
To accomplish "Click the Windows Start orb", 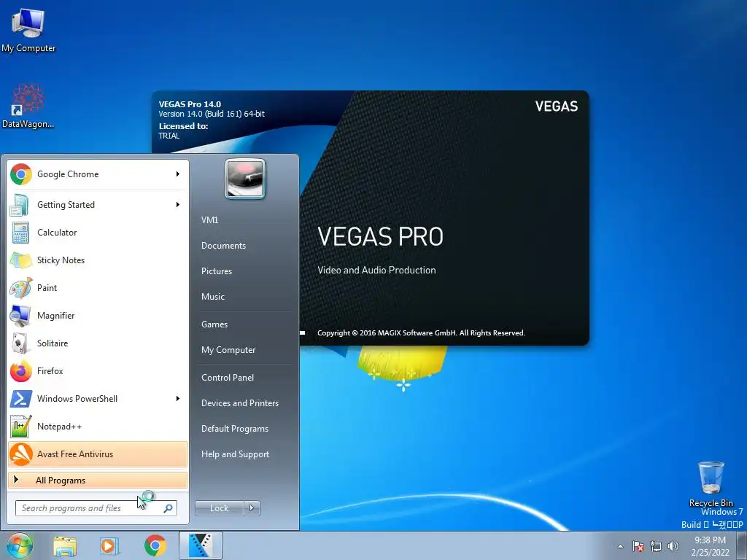I will point(20,545).
